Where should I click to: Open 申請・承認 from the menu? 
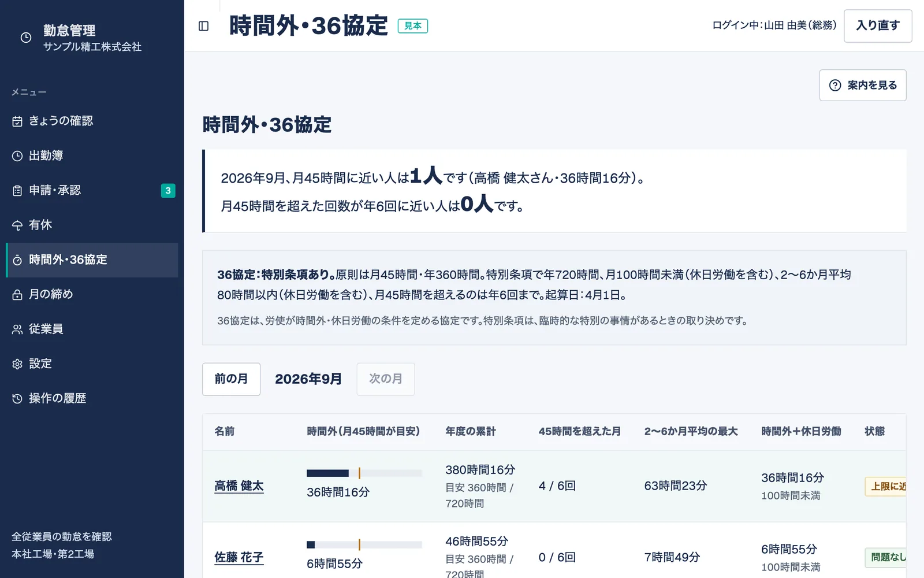coord(92,191)
